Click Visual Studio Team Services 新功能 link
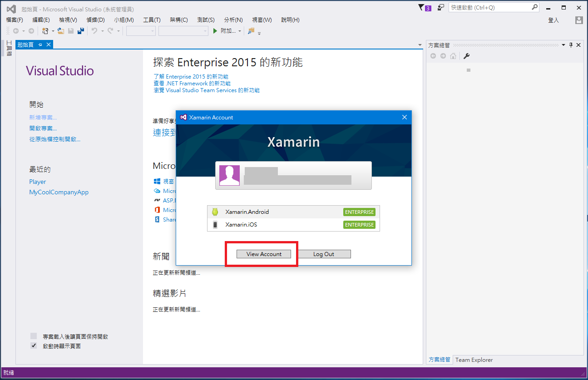This screenshot has width=588, height=380. point(207,90)
